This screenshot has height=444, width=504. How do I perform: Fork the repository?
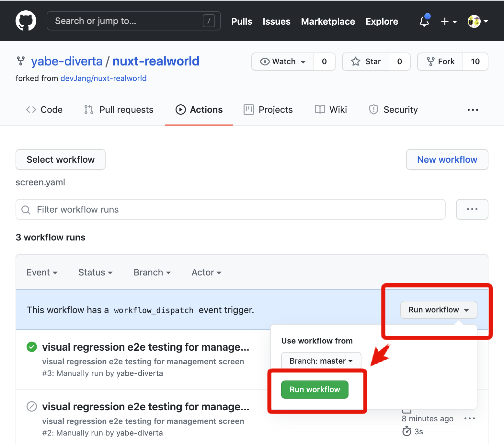pos(441,62)
